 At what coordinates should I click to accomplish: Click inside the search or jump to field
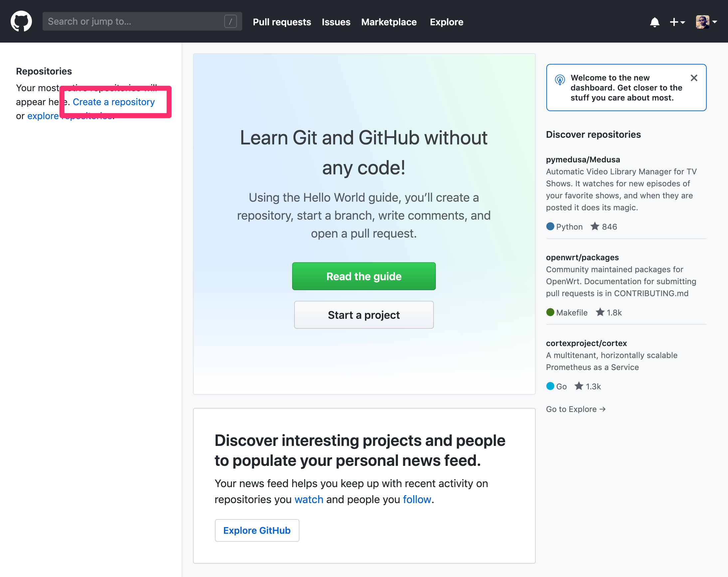click(x=135, y=21)
